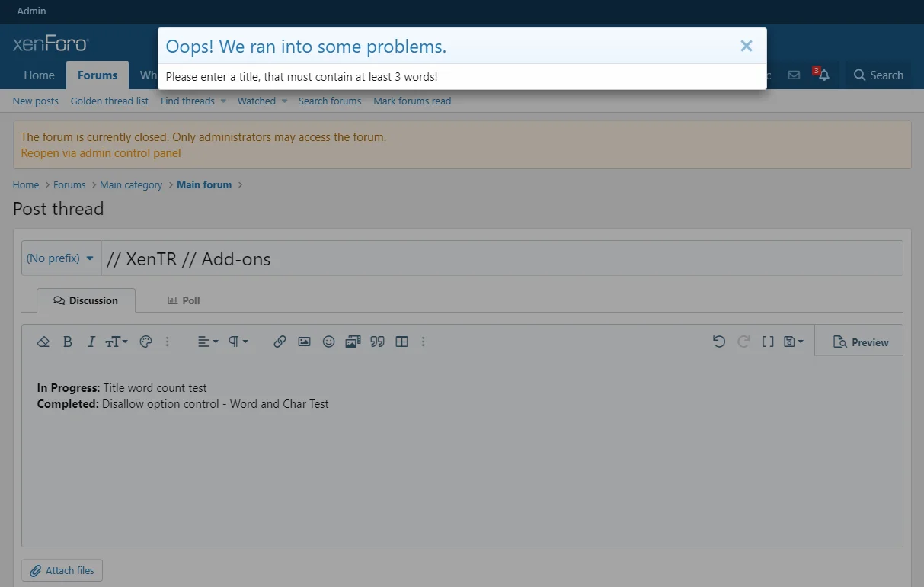Click Reopen via admin control panel

[x=101, y=152]
